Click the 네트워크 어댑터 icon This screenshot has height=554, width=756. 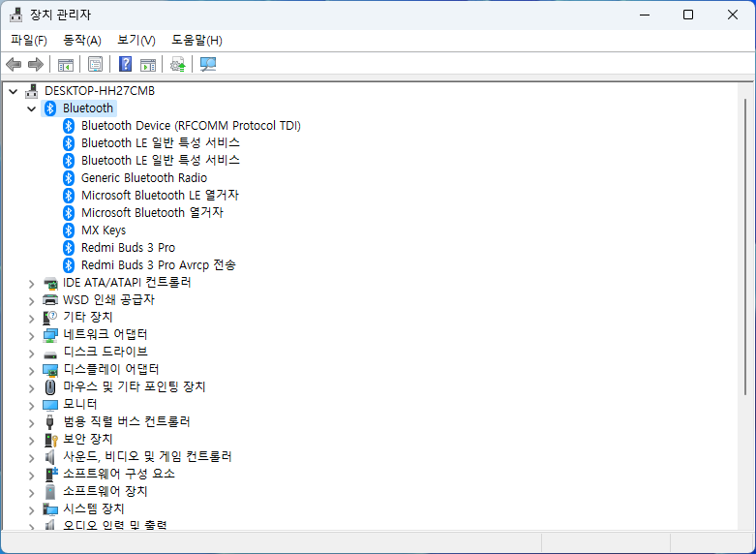pos(50,334)
